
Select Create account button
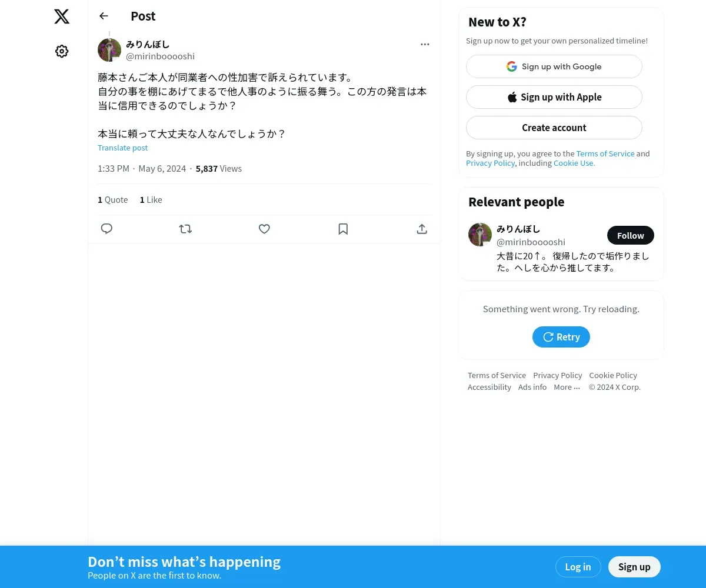click(554, 128)
